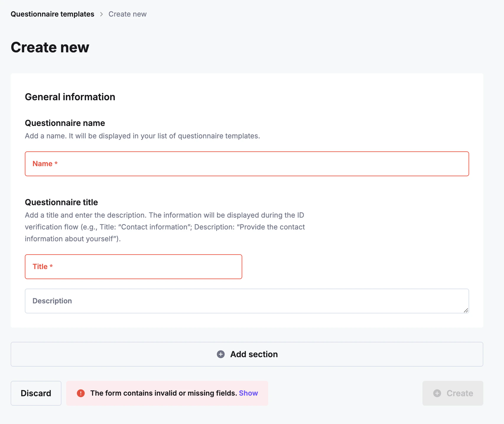Click the plus icon in Add section

pyautogui.click(x=221, y=354)
